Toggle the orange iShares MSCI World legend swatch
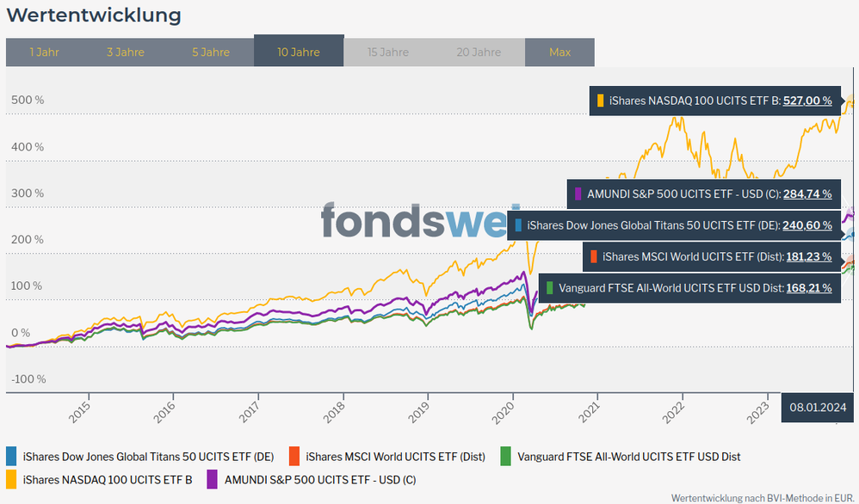 point(295,457)
